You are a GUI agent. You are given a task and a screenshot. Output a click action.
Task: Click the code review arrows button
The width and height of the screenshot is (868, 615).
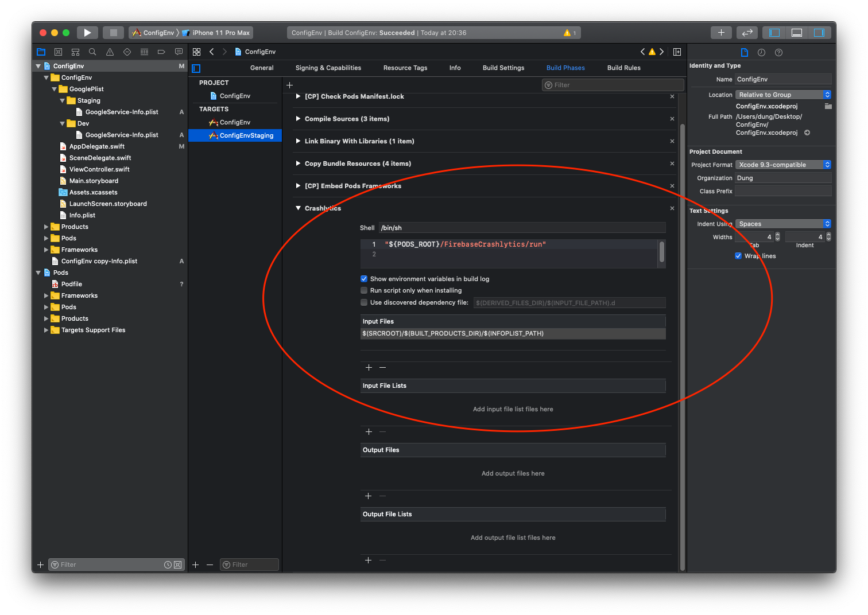747,33
